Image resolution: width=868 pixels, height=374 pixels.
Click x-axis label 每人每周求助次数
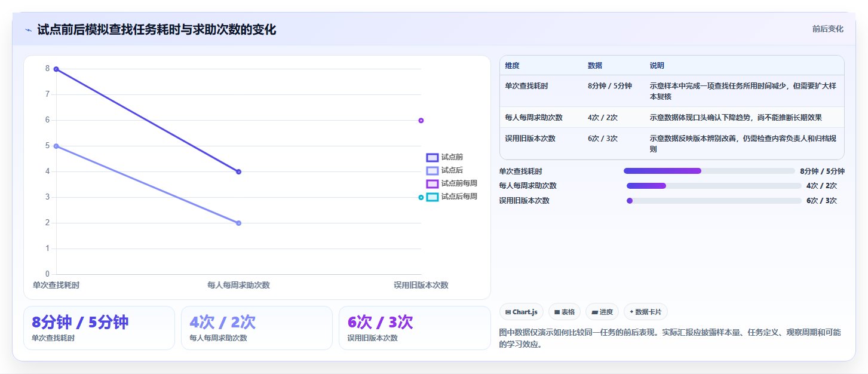(x=238, y=286)
